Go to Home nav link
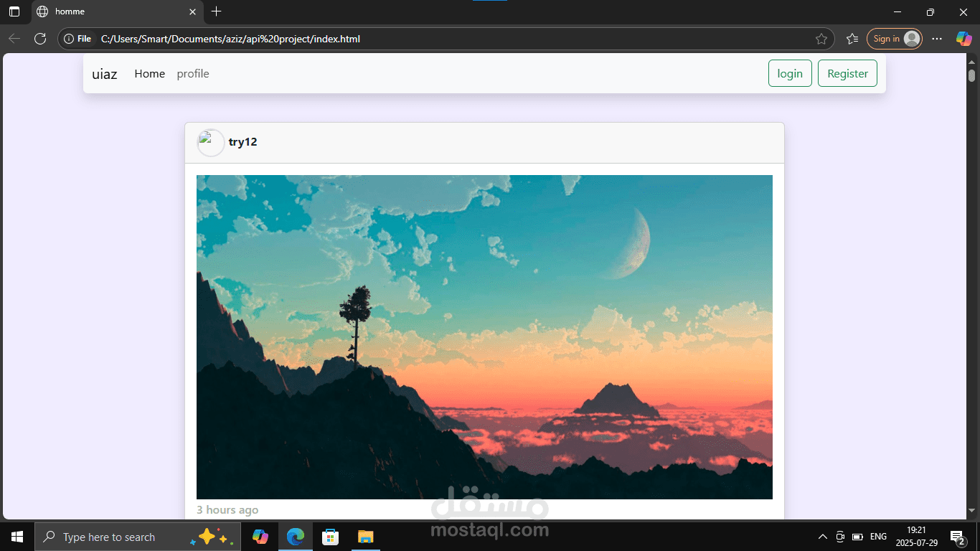Image resolution: width=980 pixels, height=551 pixels. coord(150,74)
